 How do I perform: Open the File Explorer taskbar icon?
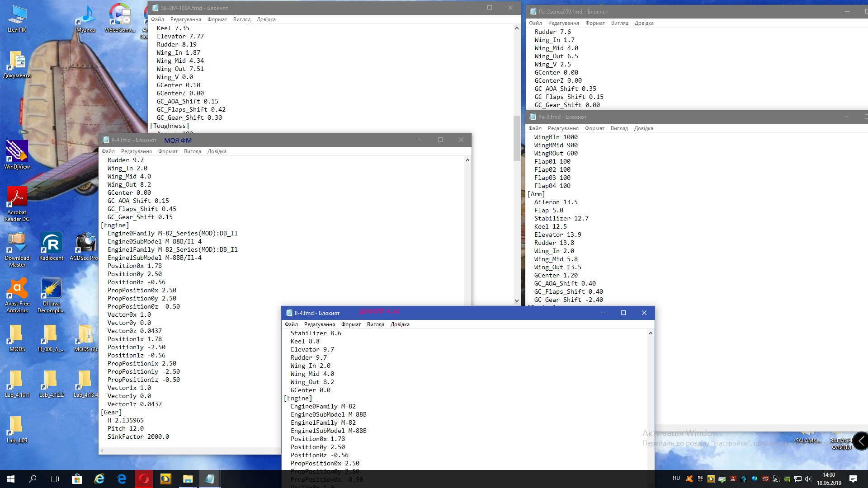188,479
